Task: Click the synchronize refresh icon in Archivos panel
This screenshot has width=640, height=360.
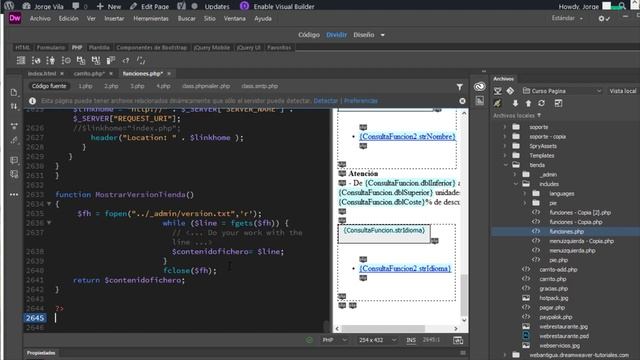Action: pos(541,103)
